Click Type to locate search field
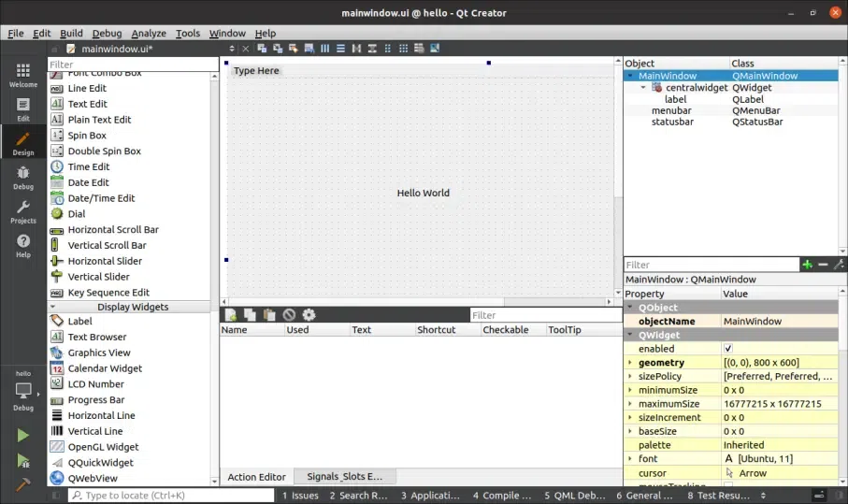848x504 pixels. pyautogui.click(x=171, y=496)
